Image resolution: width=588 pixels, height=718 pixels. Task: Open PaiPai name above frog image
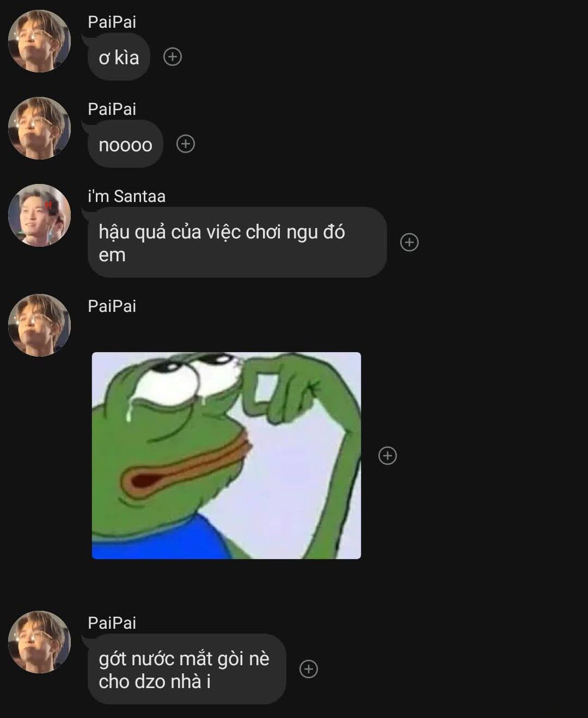112,306
